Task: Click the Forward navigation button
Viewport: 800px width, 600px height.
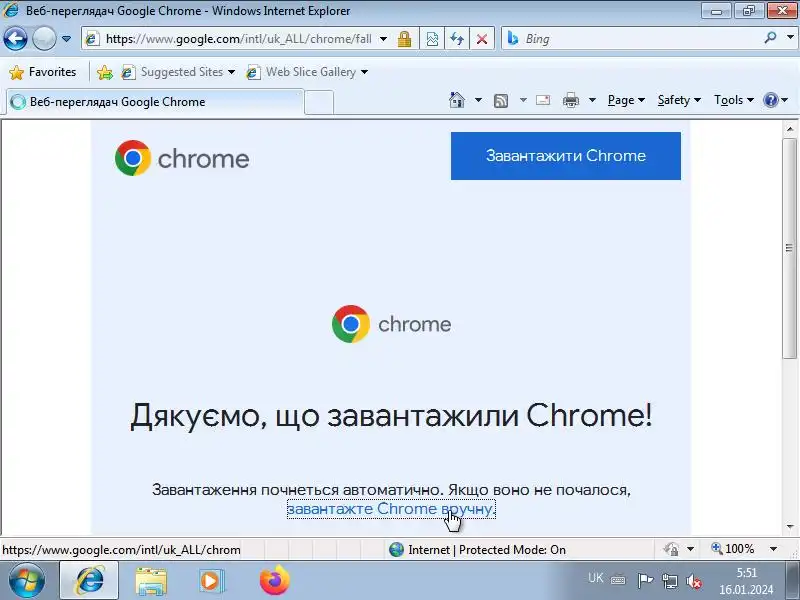Action: click(x=44, y=39)
